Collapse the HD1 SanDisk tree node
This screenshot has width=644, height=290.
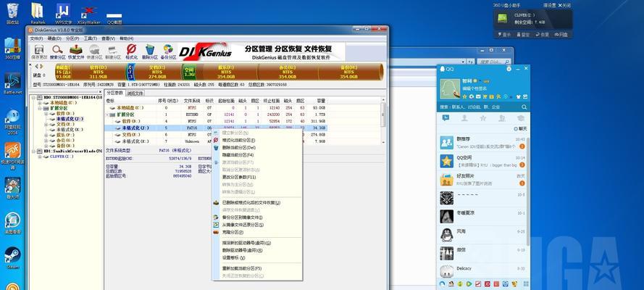pyautogui.click(x=33, y=151)
